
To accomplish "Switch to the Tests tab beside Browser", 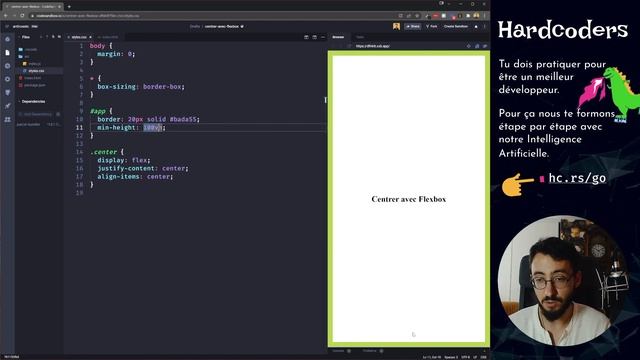I will point(360,37).
